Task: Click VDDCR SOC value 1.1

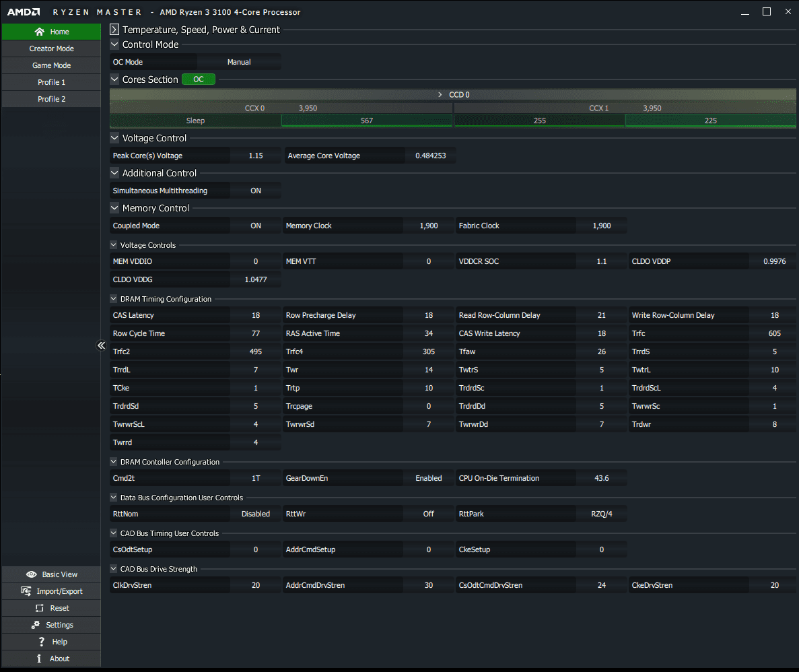Action: [602, 261]
